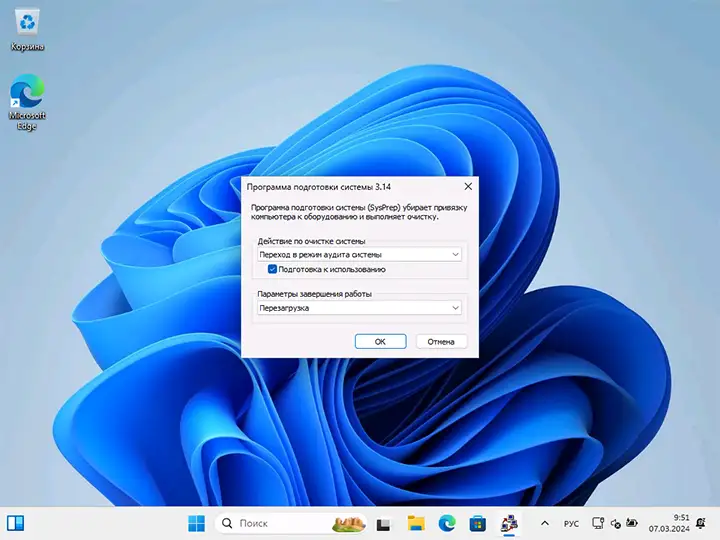Image resolution: width=720 pixels, height=540 pixels.
Task: Show hidden system tray icons chevron
Action: tap(545, 523)
